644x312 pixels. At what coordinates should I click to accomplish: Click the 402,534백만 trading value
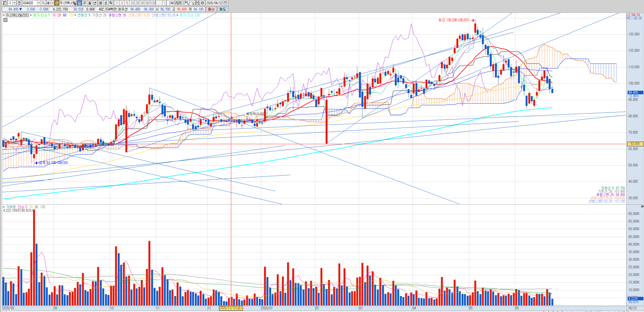[107, 9]
